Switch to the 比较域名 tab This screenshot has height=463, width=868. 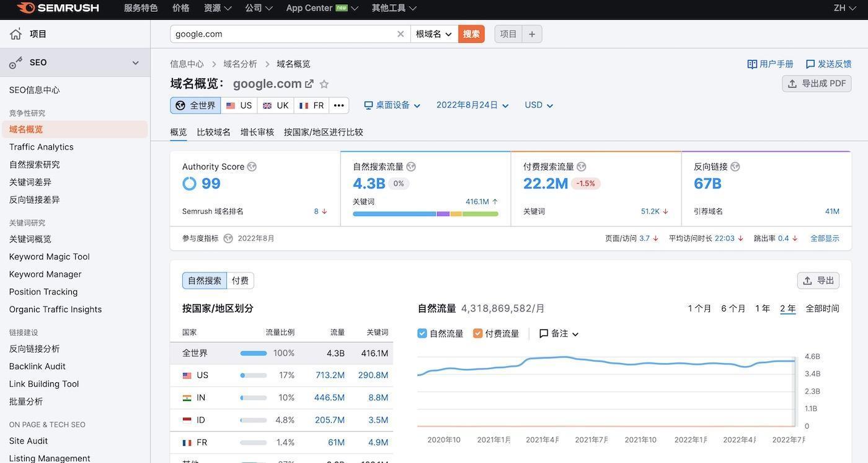pos(213,132)
